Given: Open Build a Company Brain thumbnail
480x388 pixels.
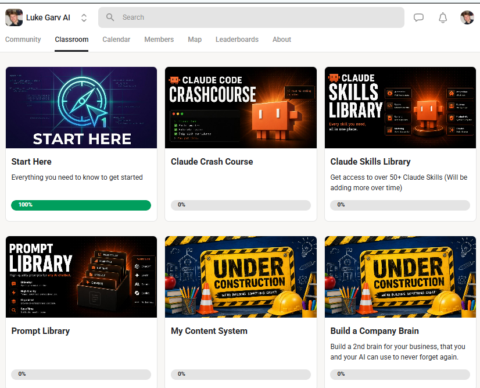Looking at the screenshot, I should [400, 277].
